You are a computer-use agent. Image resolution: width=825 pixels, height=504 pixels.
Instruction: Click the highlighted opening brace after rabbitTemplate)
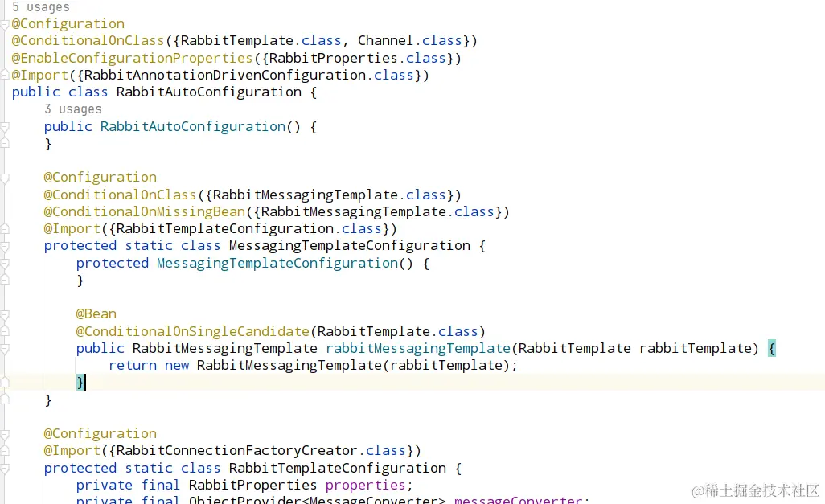(x=771, y=348)
